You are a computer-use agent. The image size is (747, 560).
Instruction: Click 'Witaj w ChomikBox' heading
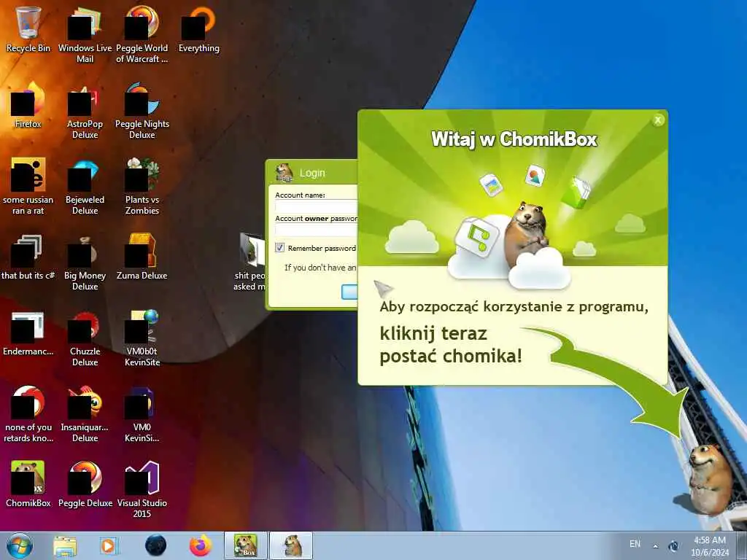[514, 139]
